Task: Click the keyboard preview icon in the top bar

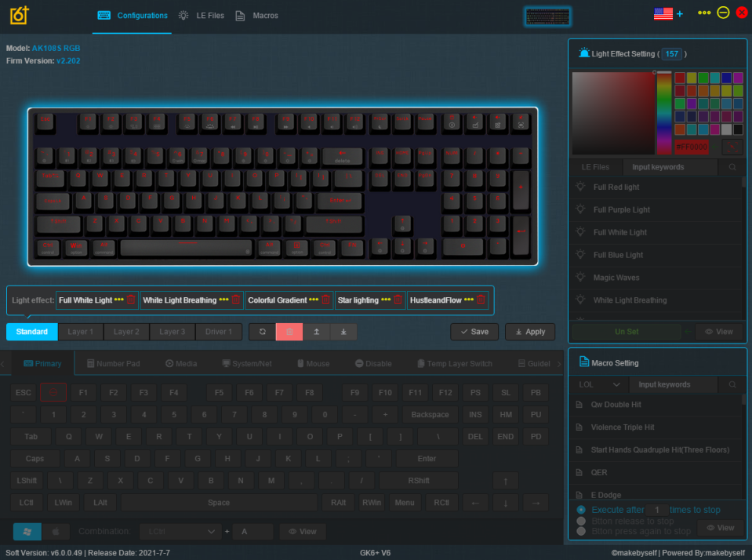Action: (547, 16)
